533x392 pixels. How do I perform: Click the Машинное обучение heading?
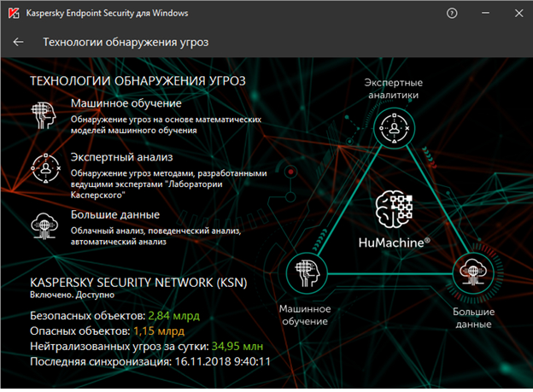126,103
